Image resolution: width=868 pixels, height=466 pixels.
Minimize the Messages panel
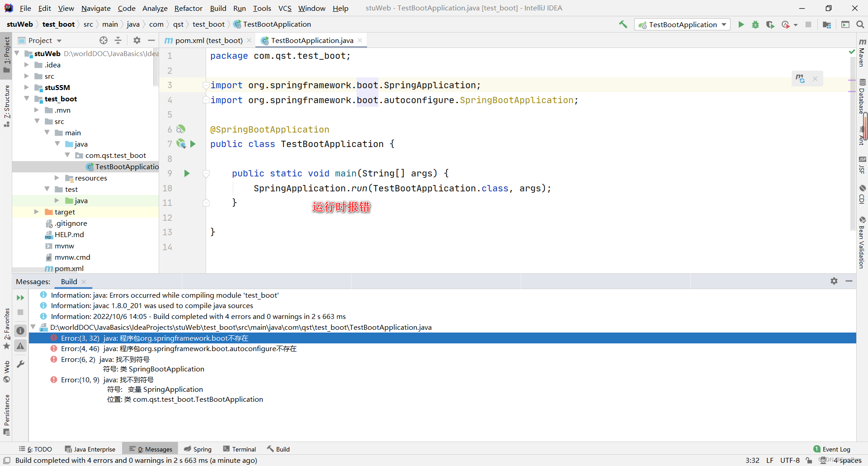click(x=849, y=281)
